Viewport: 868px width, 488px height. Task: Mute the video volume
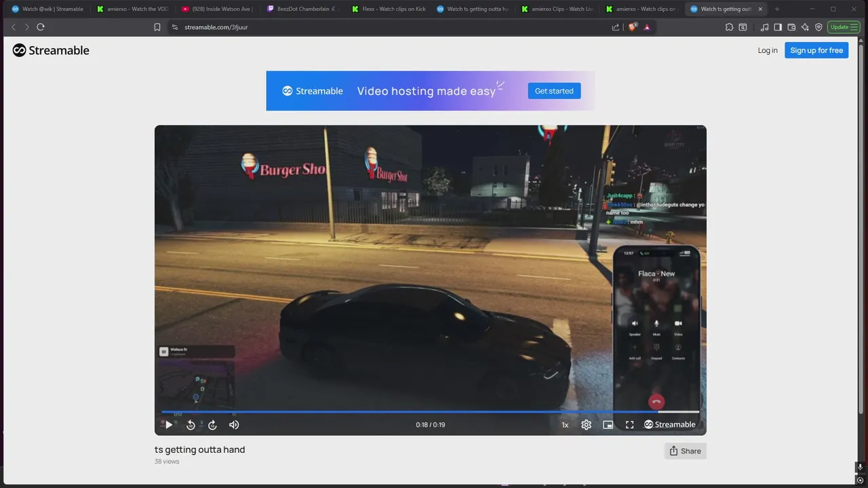(234, 425)
